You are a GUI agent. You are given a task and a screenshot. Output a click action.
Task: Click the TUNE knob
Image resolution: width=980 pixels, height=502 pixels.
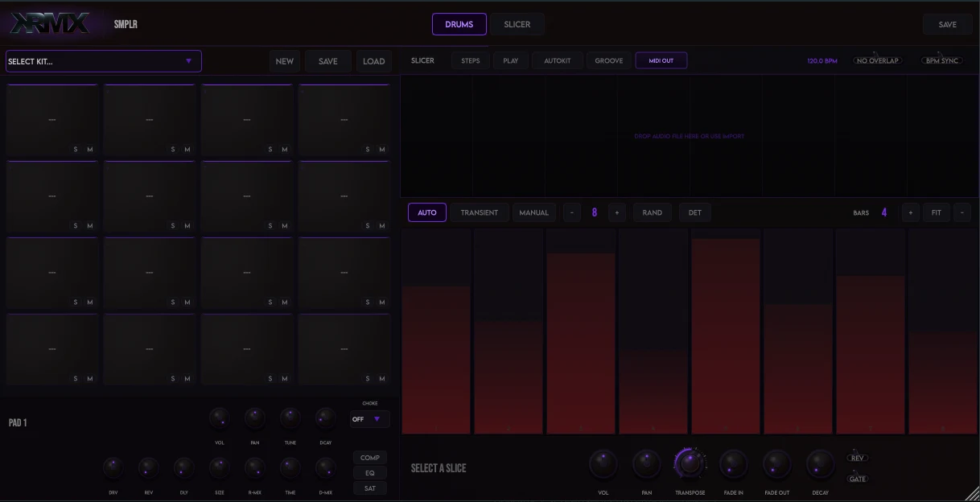(x=290, y=418)
